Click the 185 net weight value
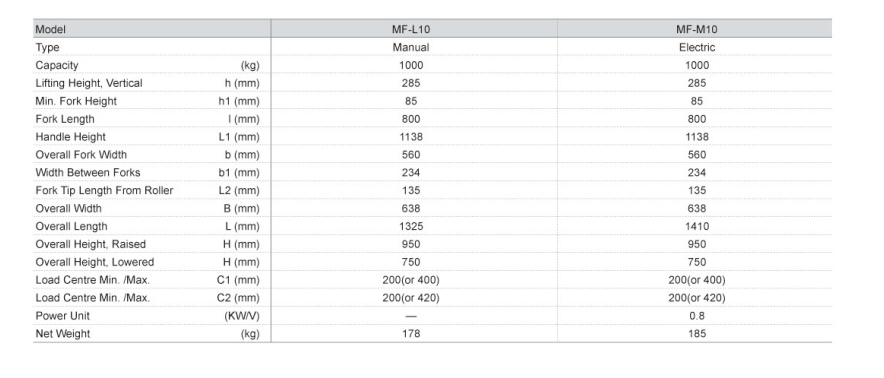The width and height of the screenshot is (884, 378). point(697,334)
